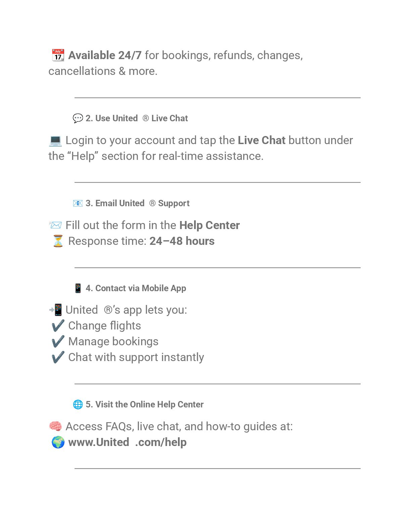The image size is (411, 532).
Task: Click the July 17 calendar emoji
Action: 58,55
